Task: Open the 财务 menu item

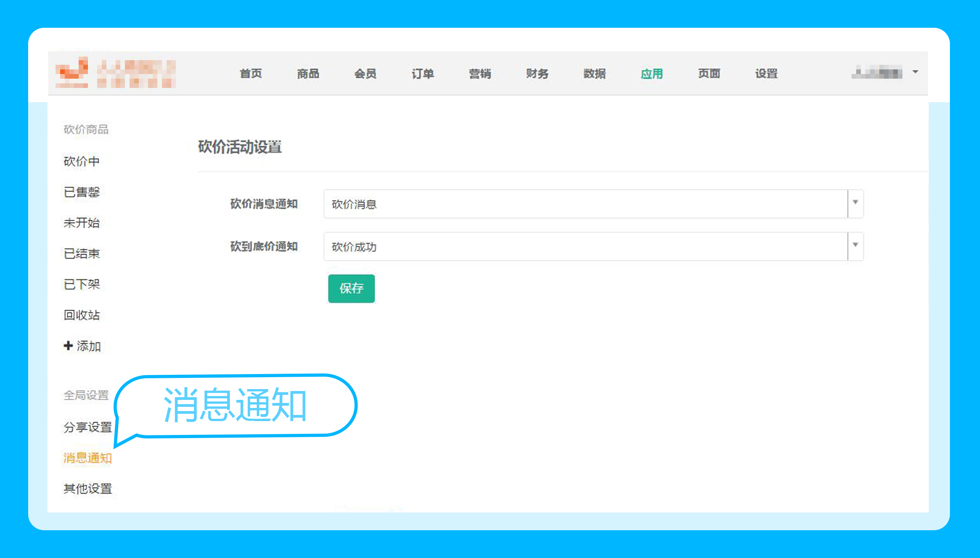Action: pyautogui.click(x=537, y=73)
